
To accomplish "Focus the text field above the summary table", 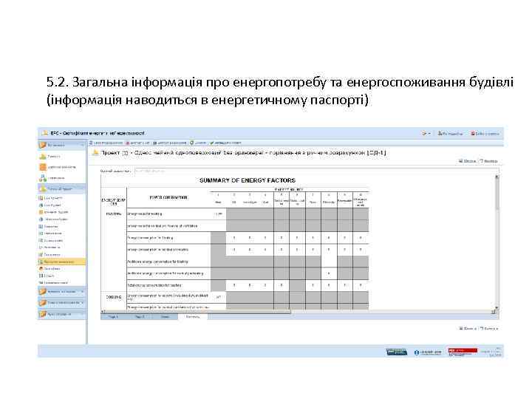I will (x=316, y=171).
